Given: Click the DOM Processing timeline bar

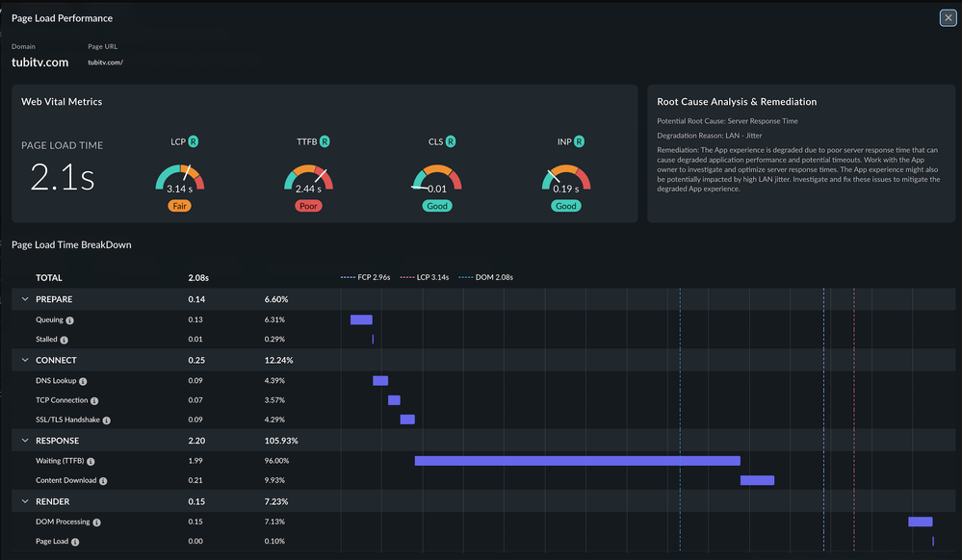Looking at the screenshot, I should pyautogui.click(x=921, y=522).
